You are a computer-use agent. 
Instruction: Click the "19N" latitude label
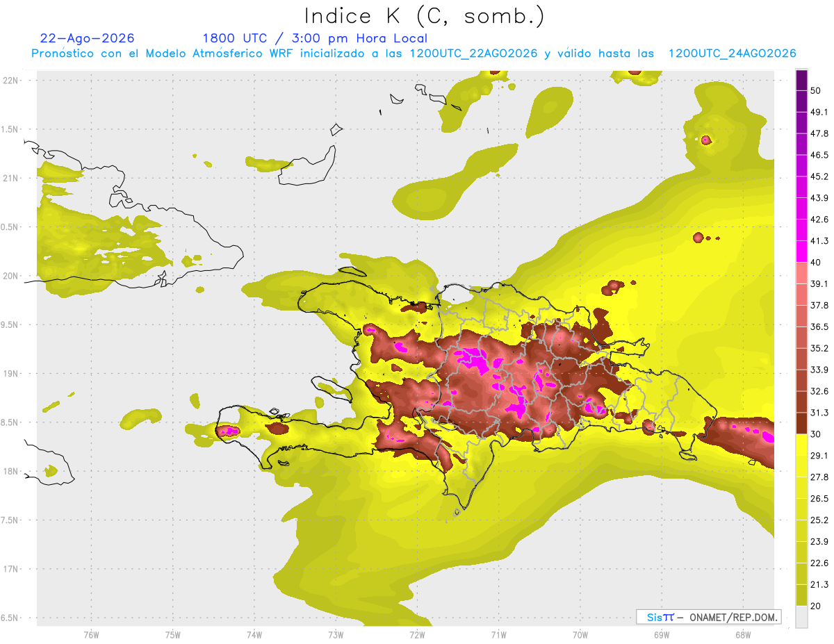pos(10,373)
